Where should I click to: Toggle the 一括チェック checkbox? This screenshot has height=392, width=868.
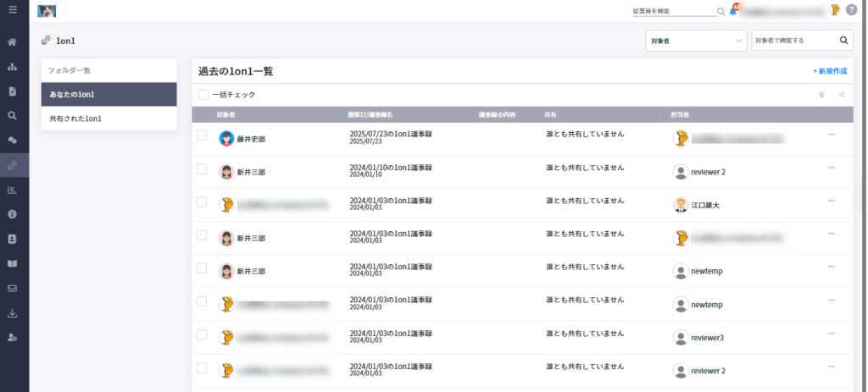[x=203, y=95]
